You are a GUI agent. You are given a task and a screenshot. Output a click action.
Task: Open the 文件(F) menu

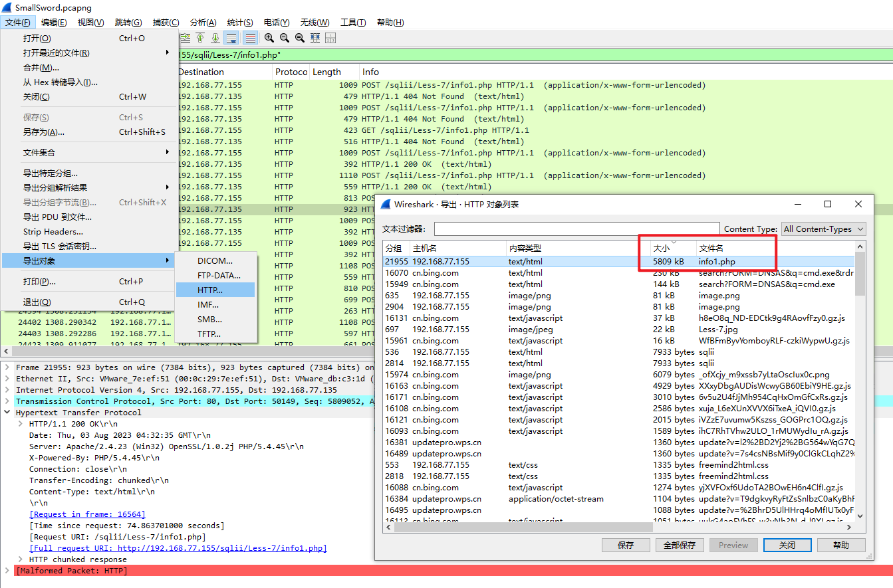(x=17, y=23)
